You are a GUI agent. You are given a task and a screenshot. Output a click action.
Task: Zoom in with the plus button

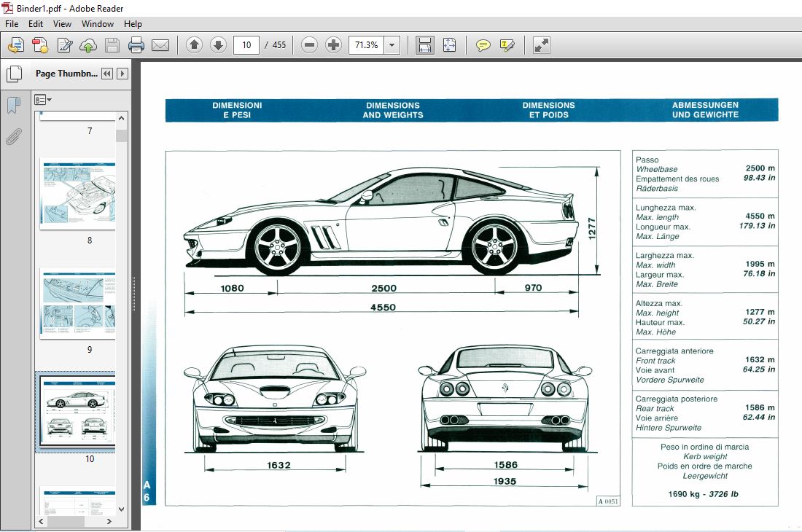coord(333,45)
